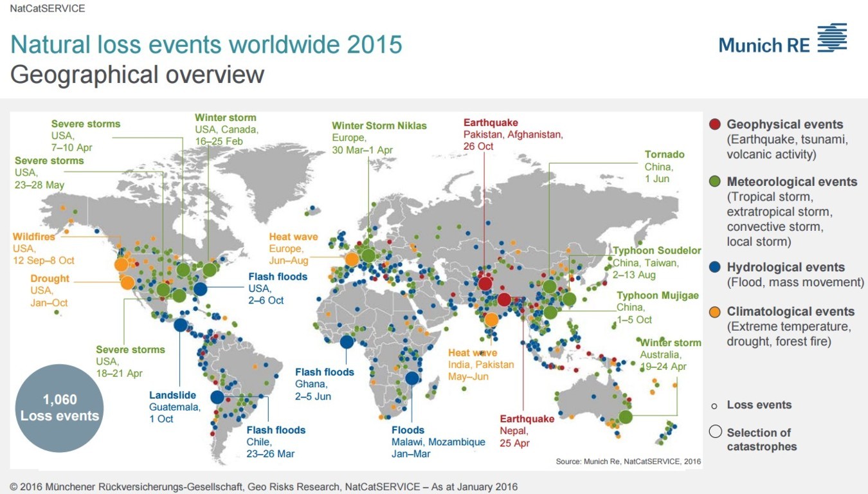This screenshot has width=868, height=494.
Task: Click the 'Flash floods Chile' label
Action: click(x=276, y=442)
